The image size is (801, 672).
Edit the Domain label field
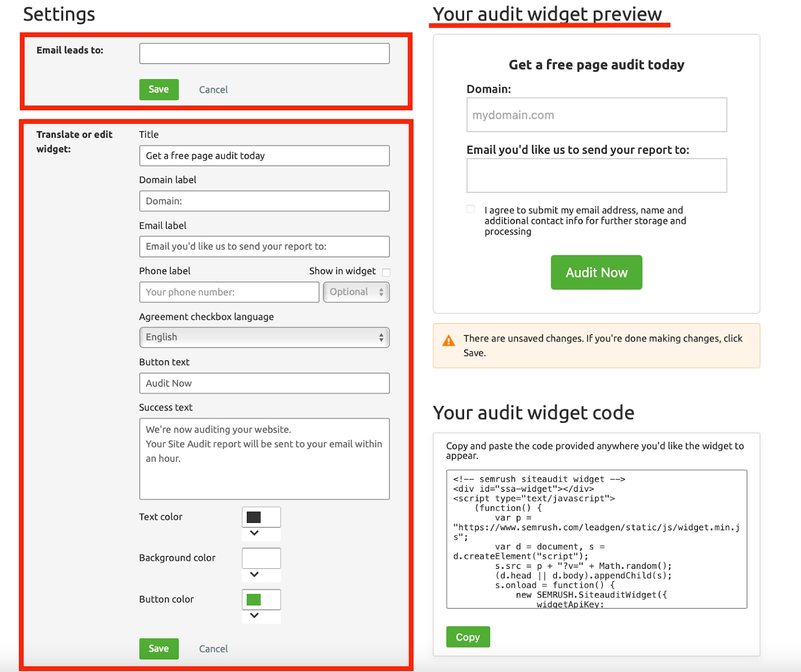coord(264,201)
